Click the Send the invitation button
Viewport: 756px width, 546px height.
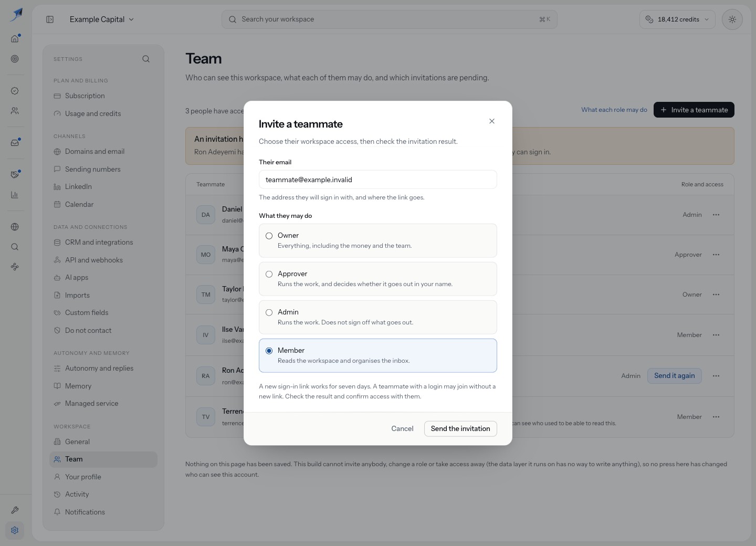pyautogui.click(x=460, y=428)
